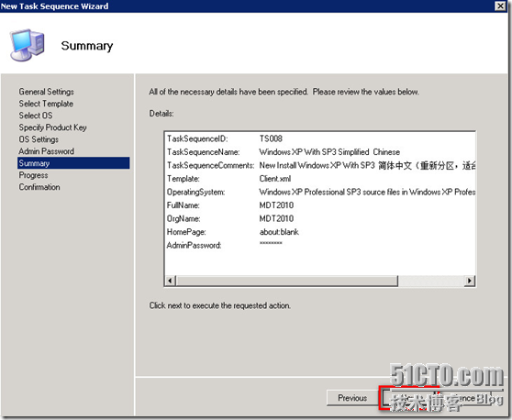Click the AdminPassword label in details

[194, 245]
